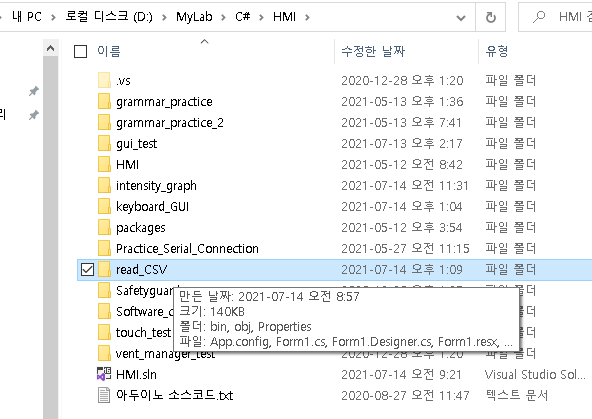Click the 아두이노 소스코드.txt document icon
This screenshot has width=592, height=419.
tap(104, 395)
